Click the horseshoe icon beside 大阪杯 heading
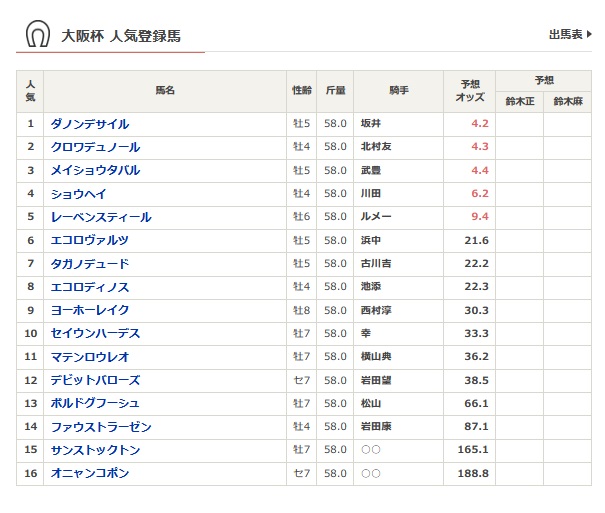Screen dimensions: 605x513 click(x=37, y=34)
